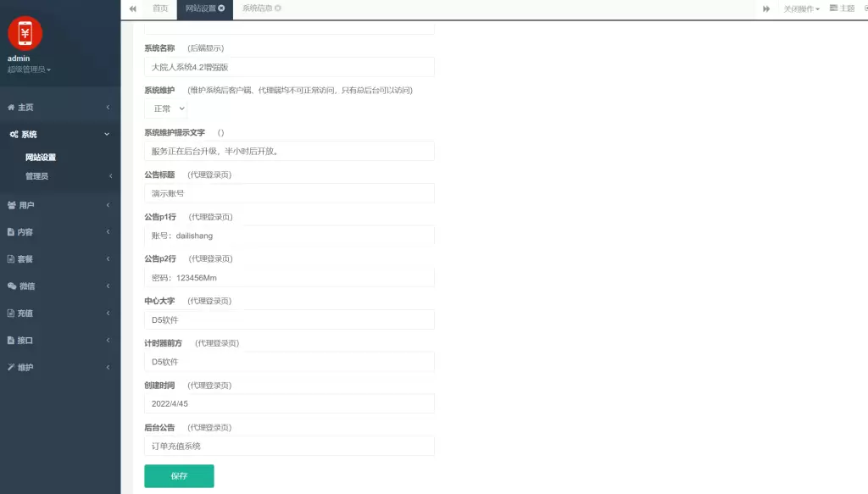Expand the 微信 menu chevron
The image size is (868, 494).
pos(108,286)
